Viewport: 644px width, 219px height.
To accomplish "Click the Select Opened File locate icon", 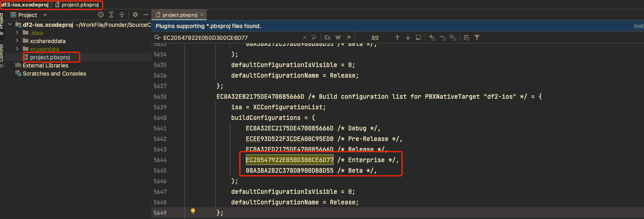I will [x=101, y=15].
